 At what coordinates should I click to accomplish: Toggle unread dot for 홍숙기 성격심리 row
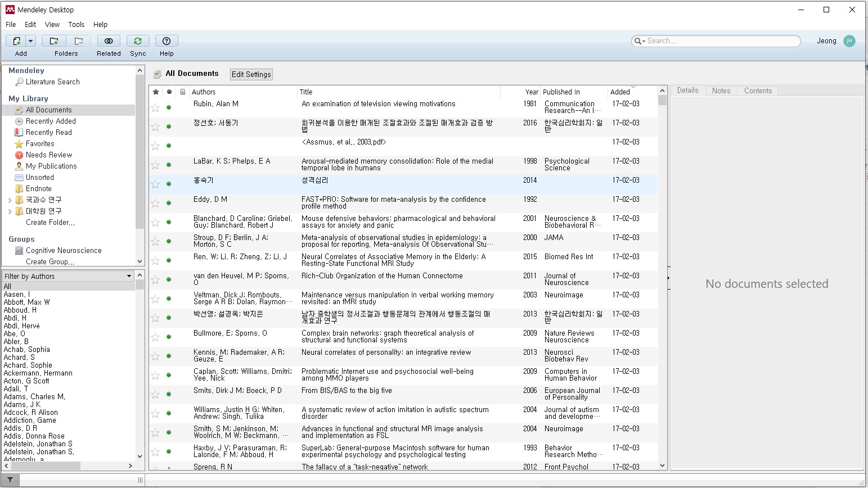[x=169, y=184]
